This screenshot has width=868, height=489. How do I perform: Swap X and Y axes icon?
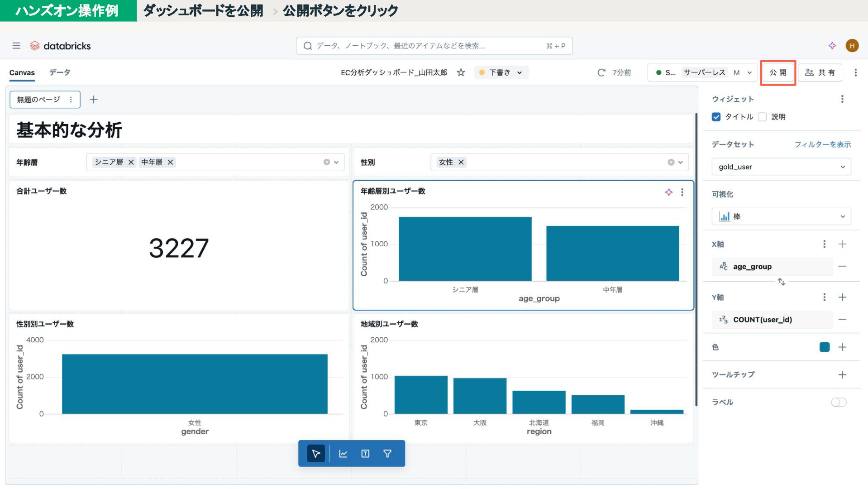coord(781,282)
